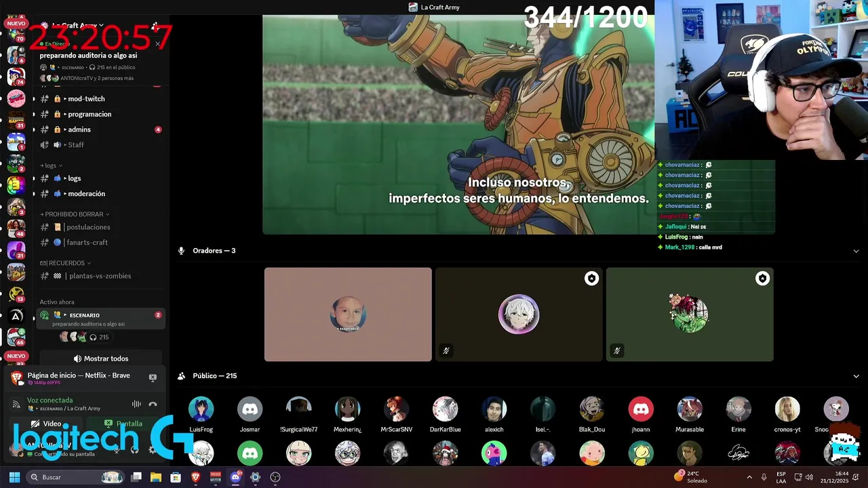Open Microsoft Store from taskbar
This screenshot has width=868, height=488.
(x=176, y=477)
